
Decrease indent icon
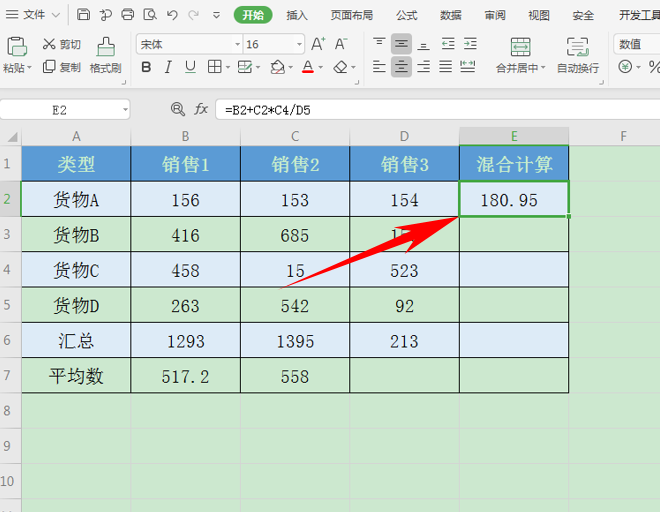tap(448, 44)
